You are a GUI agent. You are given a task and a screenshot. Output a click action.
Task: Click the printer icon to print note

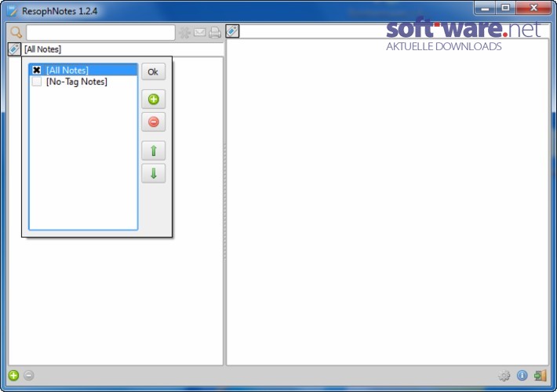[x=215, y=33]
